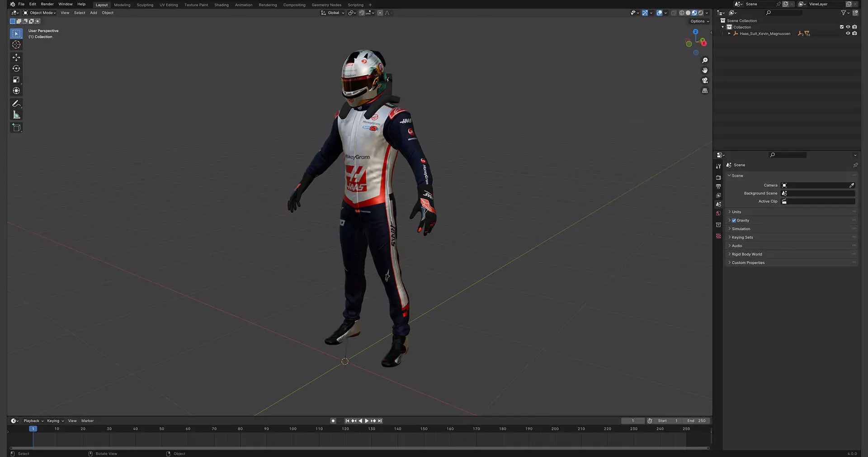Open the View Layer properties tab

(x=718, y=195)
